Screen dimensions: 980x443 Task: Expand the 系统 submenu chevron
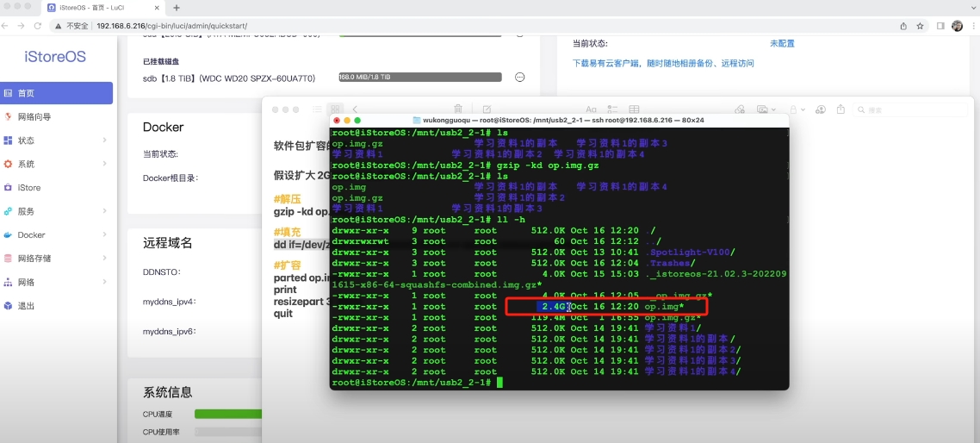coord(104,164)
